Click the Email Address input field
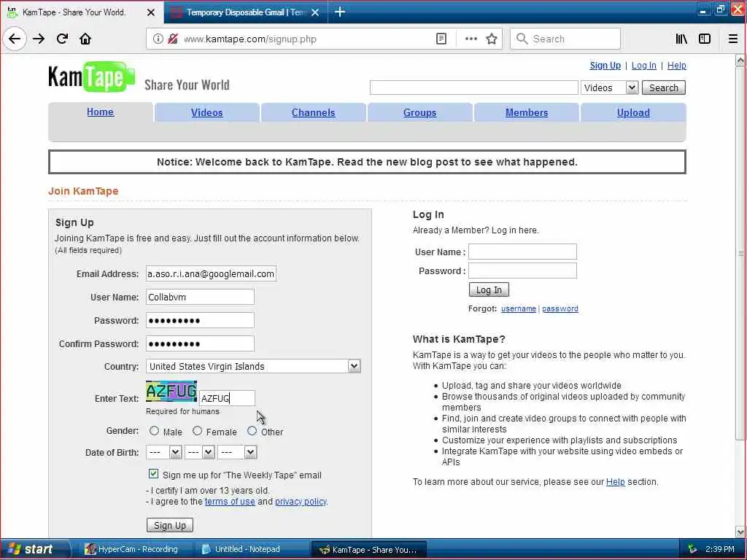The image size is (747, 560). coord(211,274)
